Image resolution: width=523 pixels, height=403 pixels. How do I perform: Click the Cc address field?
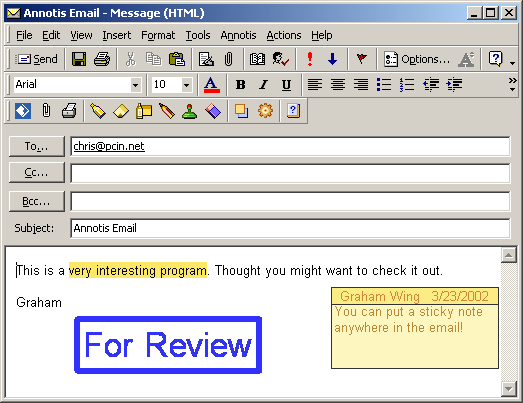click(290, 173)
